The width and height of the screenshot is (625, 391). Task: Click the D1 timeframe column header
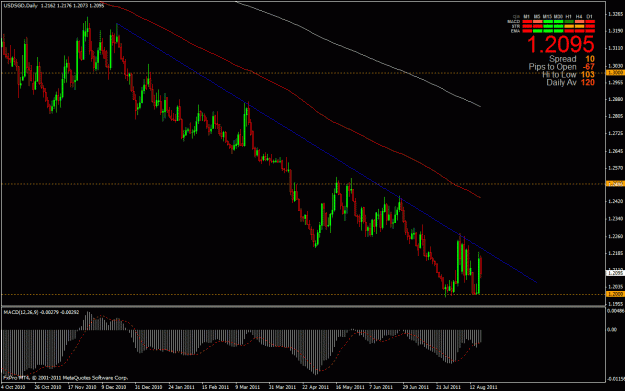tap(590, 17)
